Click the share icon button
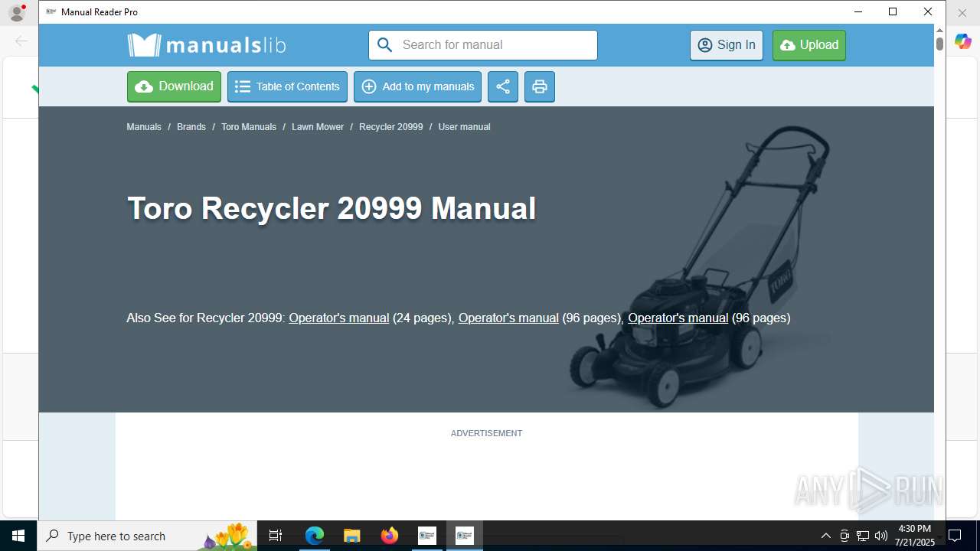The height and width of the screenshot is (551, 980). tap(503, 86)
